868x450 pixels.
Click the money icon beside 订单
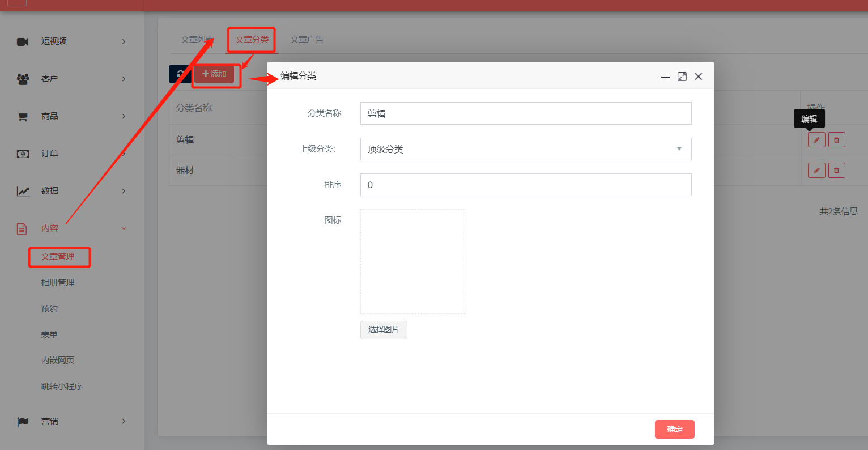click(x=23, y=154)
